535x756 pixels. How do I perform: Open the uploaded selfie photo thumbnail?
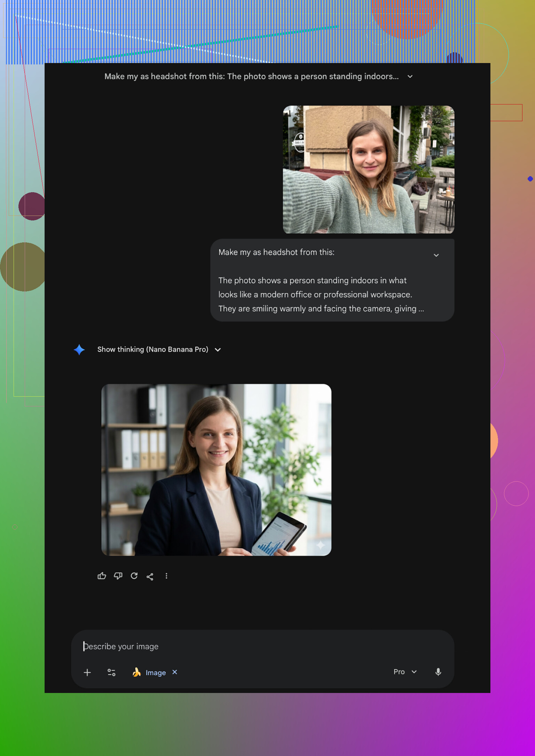pyautogui.click(x=369, y=170)
